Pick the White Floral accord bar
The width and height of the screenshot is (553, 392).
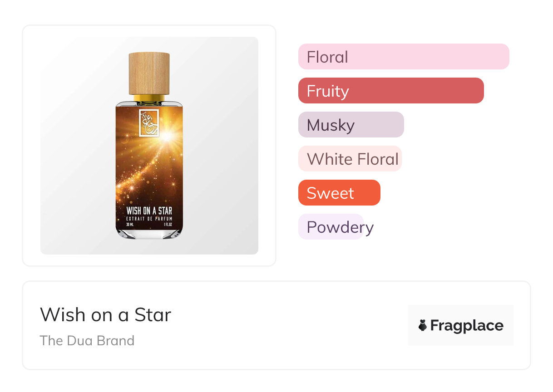pos(350,159)
